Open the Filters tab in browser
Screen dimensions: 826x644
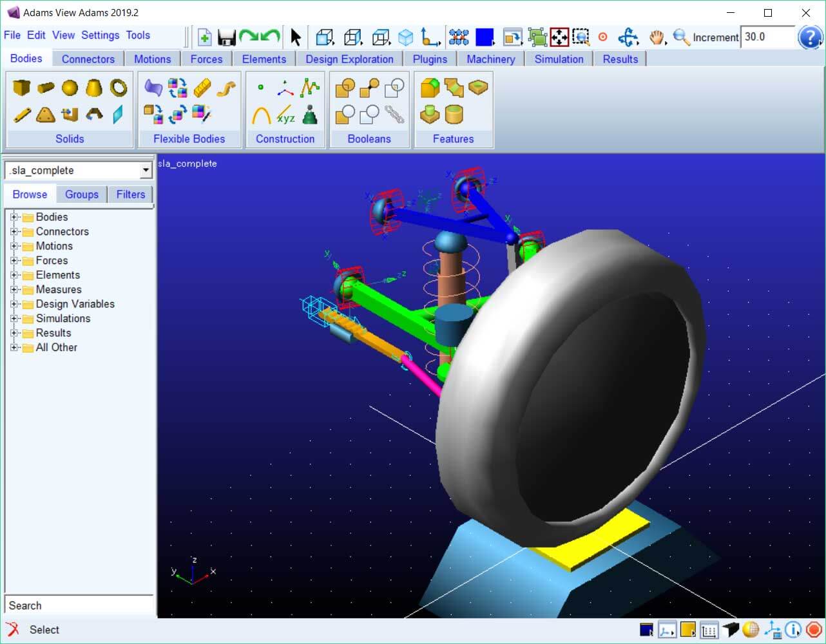(x=130, y=194)
